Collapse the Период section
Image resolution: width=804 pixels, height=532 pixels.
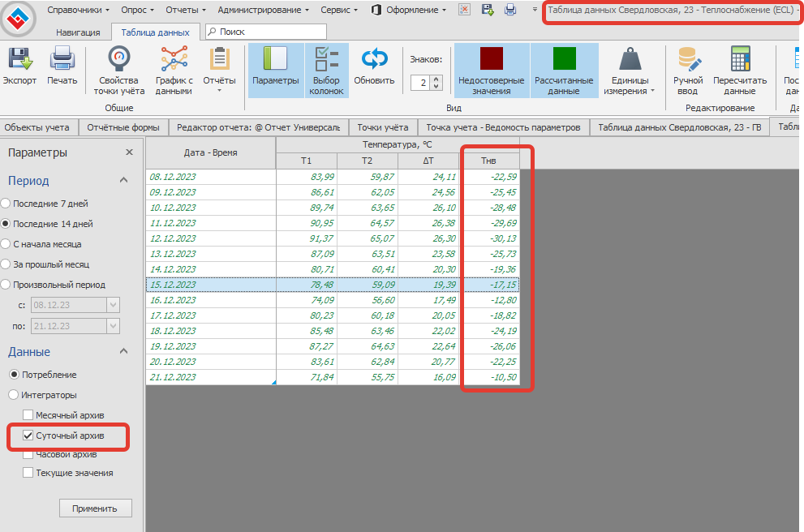point(123,180)
